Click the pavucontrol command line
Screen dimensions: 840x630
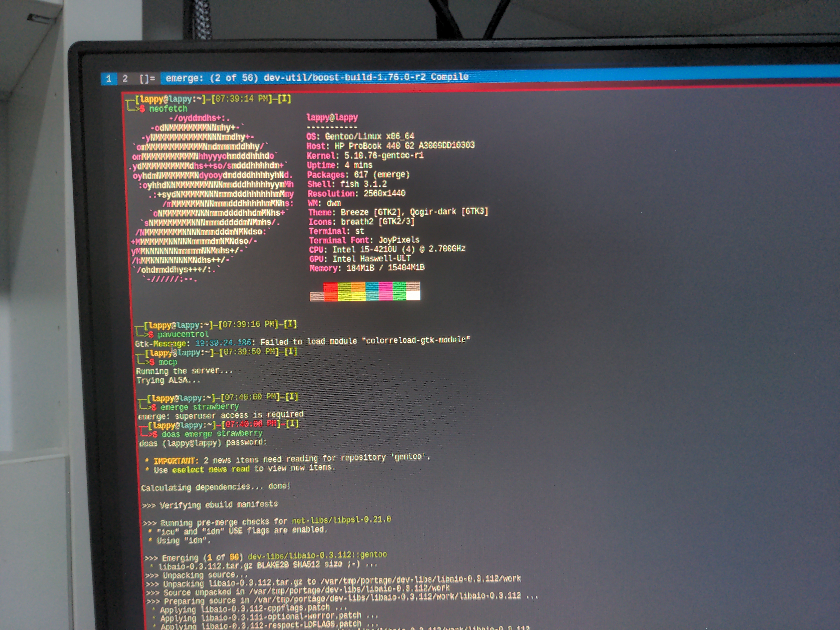click(x=183, y=334)
